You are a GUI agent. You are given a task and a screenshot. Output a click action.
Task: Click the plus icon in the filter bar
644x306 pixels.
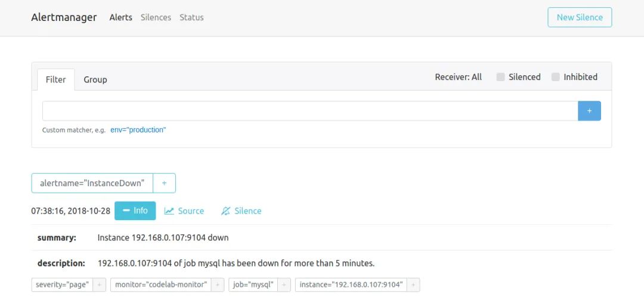tap(589, 111)
